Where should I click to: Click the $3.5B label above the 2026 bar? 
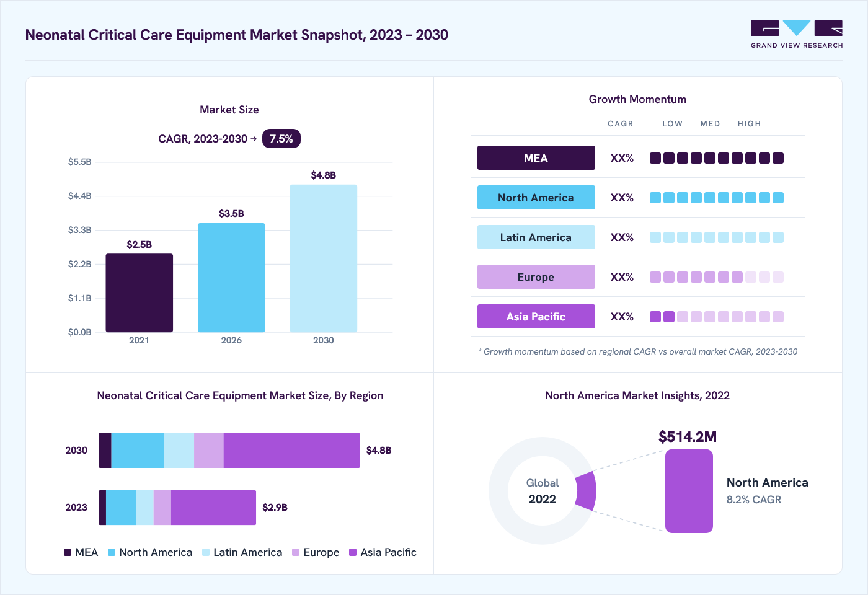click(231, 214)
